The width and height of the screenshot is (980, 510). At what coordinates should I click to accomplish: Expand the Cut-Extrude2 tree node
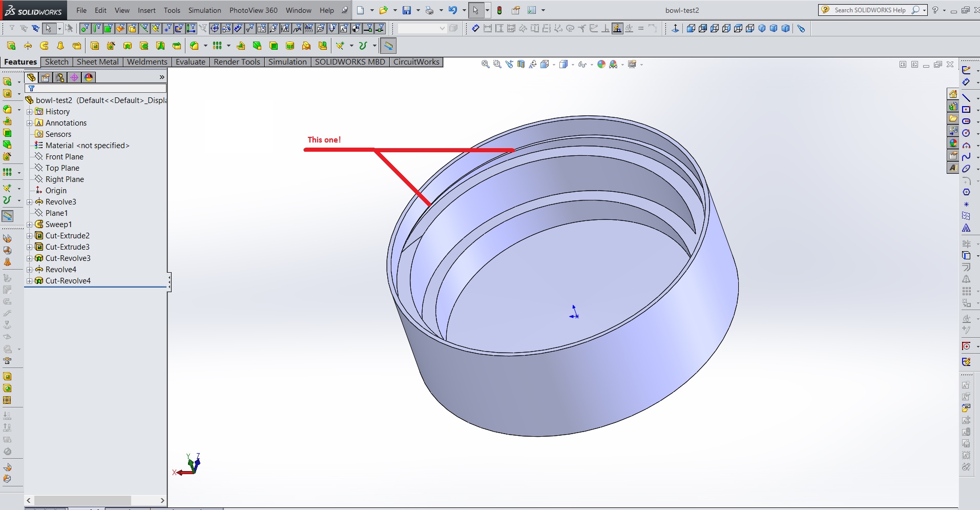coord(30,235)
